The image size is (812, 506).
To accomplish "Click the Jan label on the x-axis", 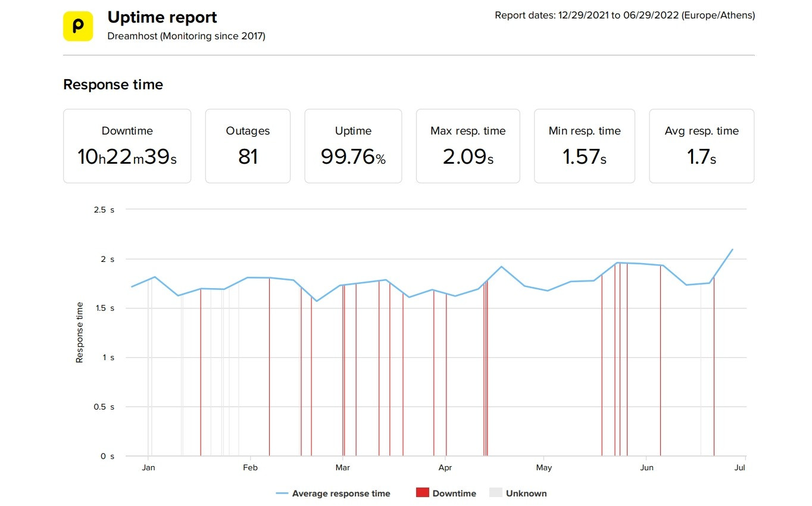I will (x=149, y=468).
